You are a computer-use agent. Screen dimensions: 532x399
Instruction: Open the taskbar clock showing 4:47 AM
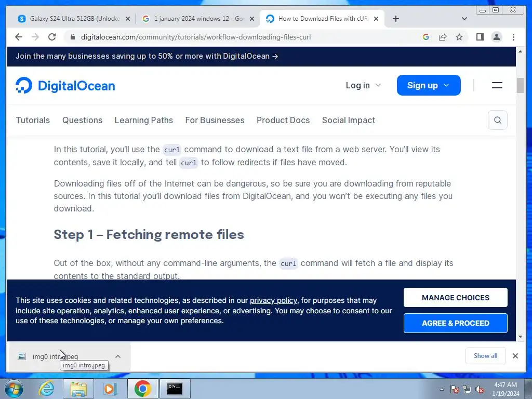pyautogui.click(x=506, y=389)
